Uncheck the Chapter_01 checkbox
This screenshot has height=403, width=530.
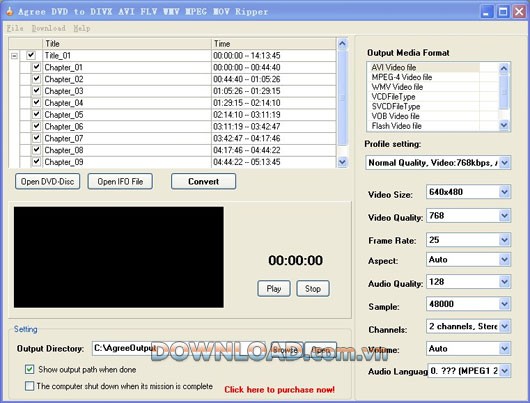[36, 67]
